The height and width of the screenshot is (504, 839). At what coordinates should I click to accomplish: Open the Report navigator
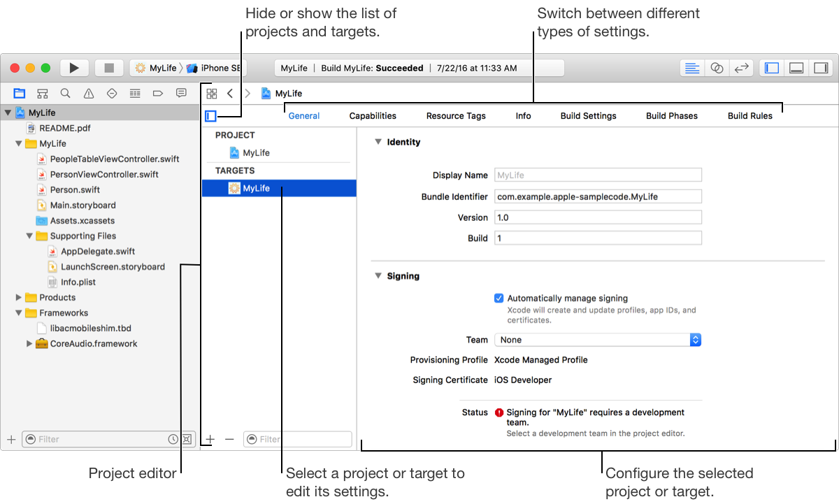coord(181,93)
